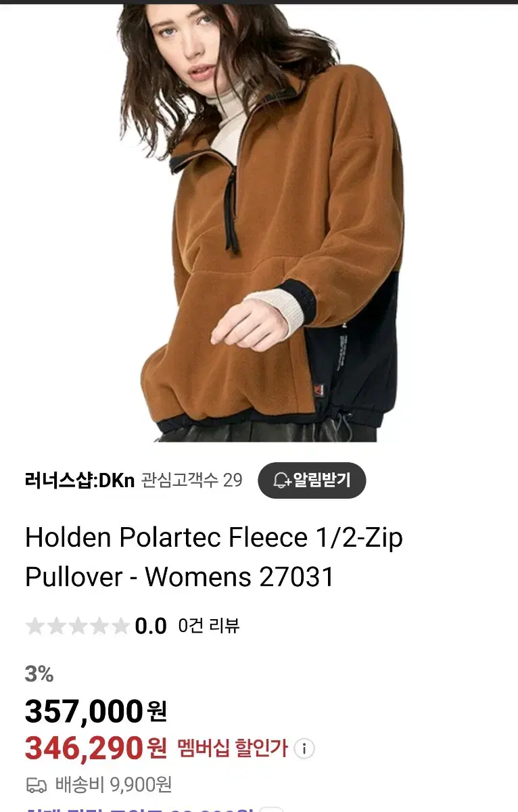The height and width of the screenshot is (812, 518).
Task: Tap the fleece pullover product photo
Action: (264, 223)
